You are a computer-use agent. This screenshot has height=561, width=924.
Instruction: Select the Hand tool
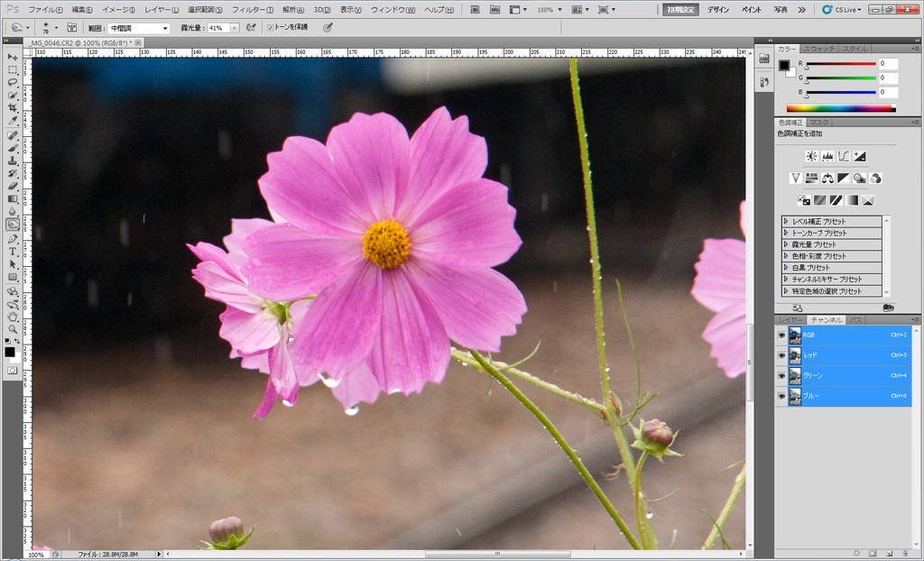pyautogui.click(x=13, y=317)
